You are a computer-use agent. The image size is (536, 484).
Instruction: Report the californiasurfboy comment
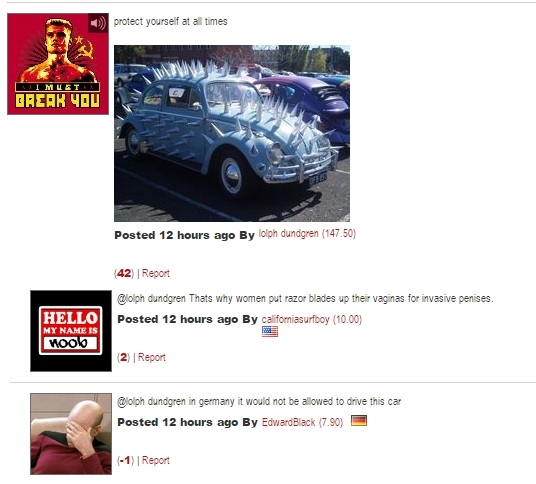pos(152,357)
